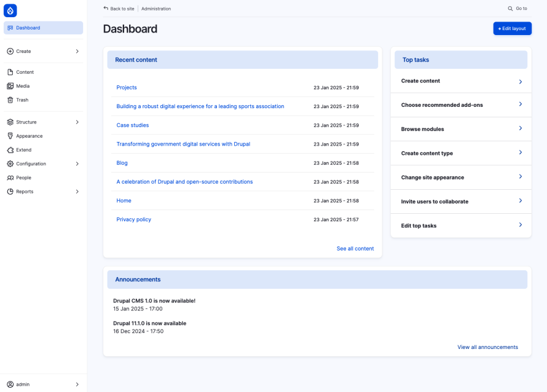Click the Announcements block heading
Screen dimensions: 547x392
click(138, 280)
